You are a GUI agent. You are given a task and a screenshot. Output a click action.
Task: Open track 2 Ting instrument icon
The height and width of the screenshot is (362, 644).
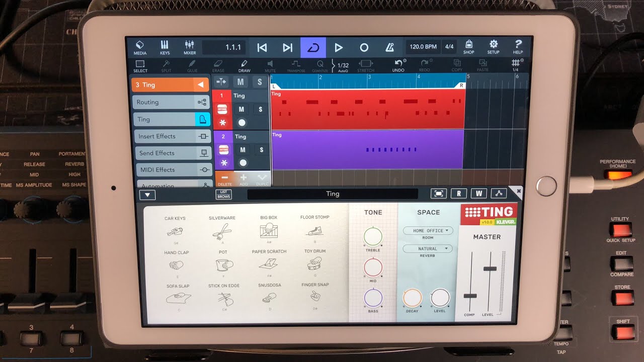[x=224, y=149]
